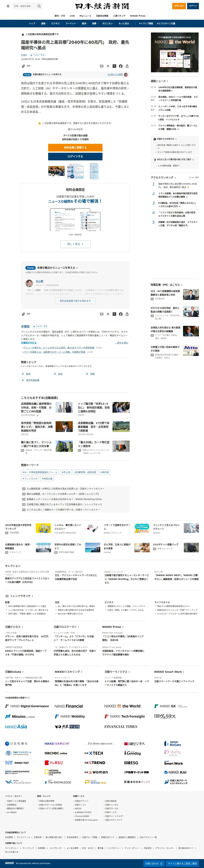The image size is (204, 868).
Task: Open the NIKKEI FT the World banner
Action: 174,53
